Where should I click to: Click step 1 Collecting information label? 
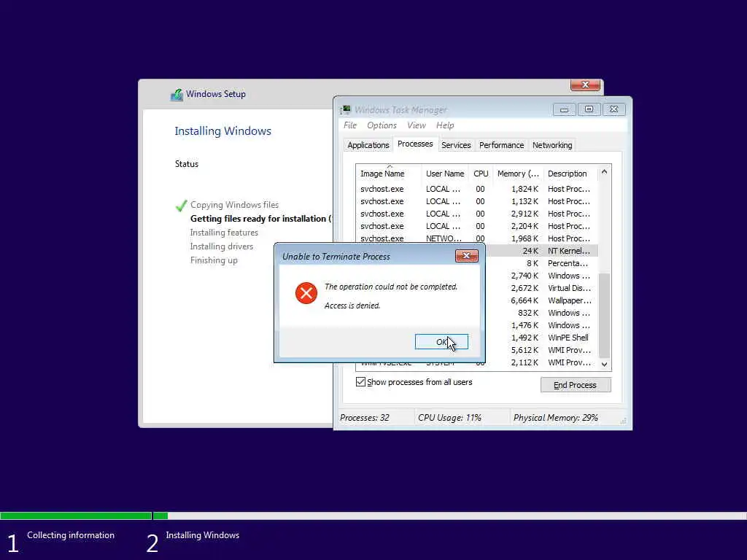click(x=71, y=535)
